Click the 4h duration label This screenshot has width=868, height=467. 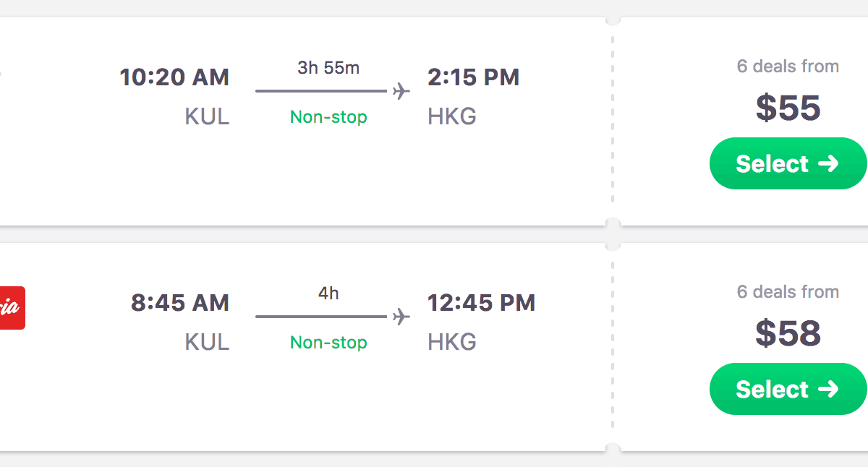(x=328, y=294)
